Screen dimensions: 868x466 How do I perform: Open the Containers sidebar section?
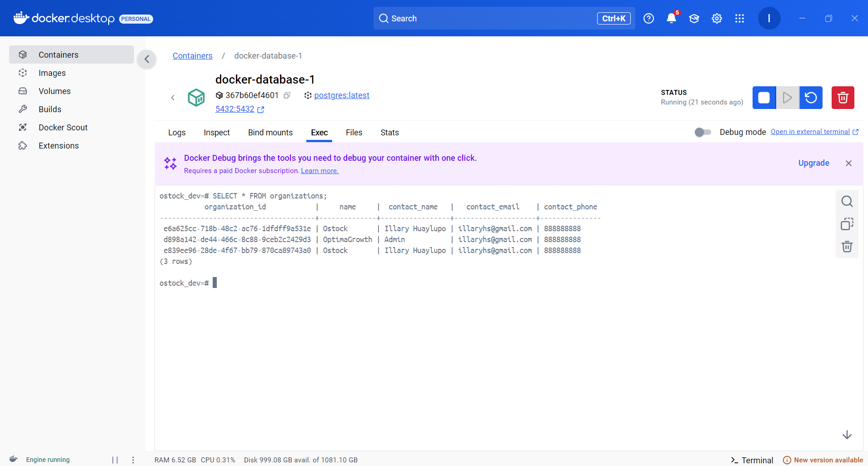pyautogui.click(x=71, y=55)
